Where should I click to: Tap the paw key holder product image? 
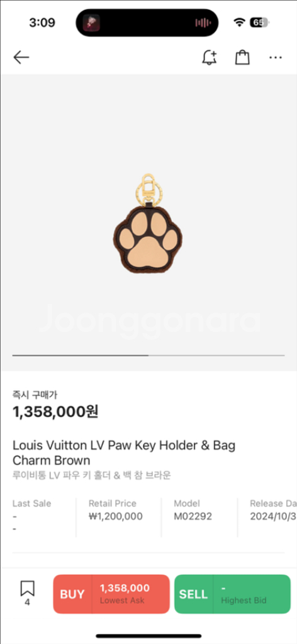148,225
